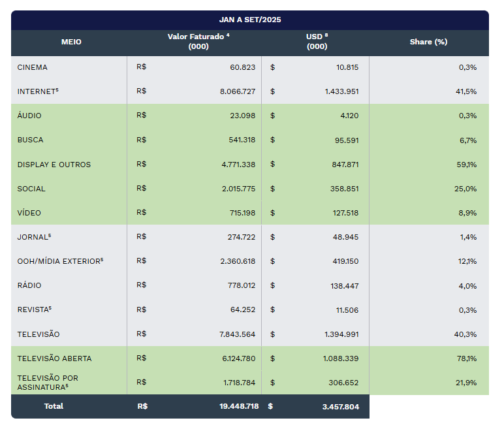The width and height of the screenshot is (504, 429).
Task: Click the CINEMA row label
Action: tap(33, 67)
